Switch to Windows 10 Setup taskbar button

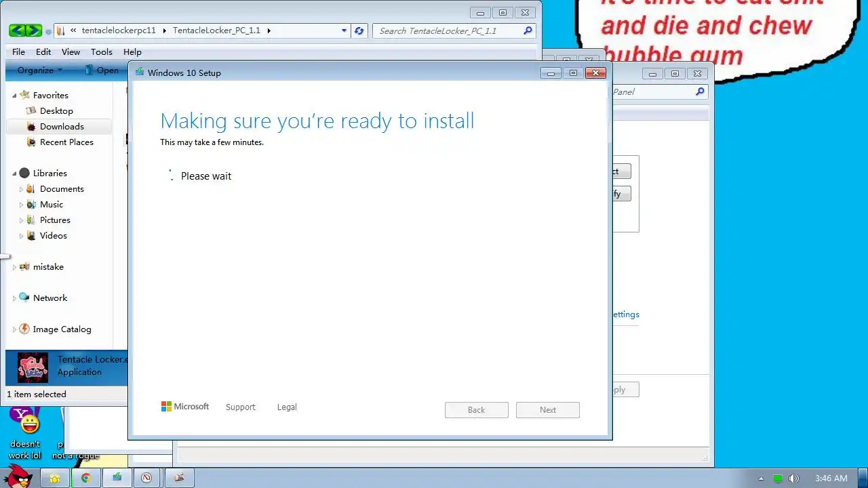(117, 478)
